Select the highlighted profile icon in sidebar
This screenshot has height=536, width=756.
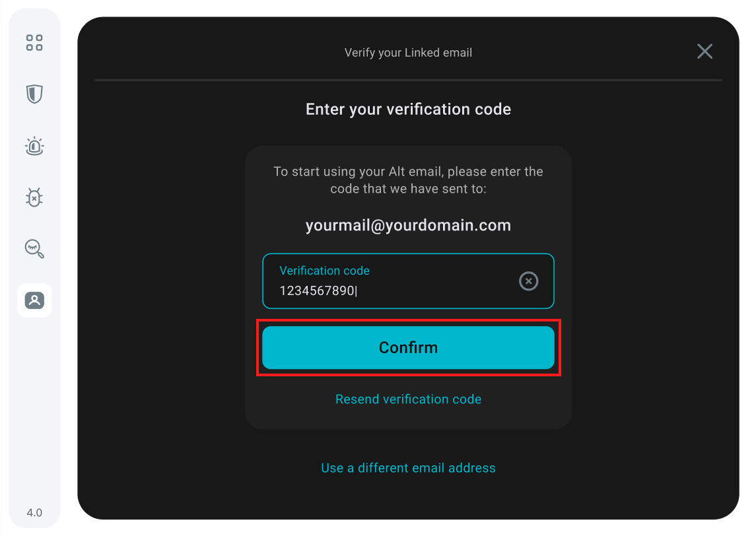(x=34, y=300)
